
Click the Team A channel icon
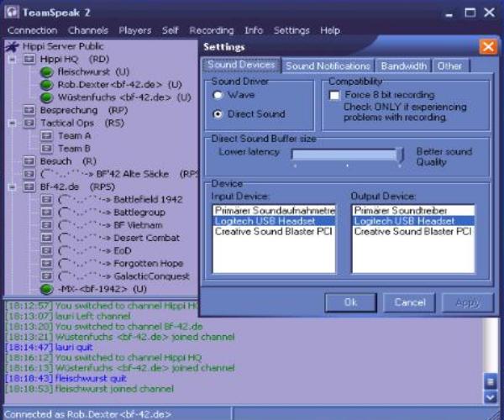pyautogui.click(x=46, y=136)
